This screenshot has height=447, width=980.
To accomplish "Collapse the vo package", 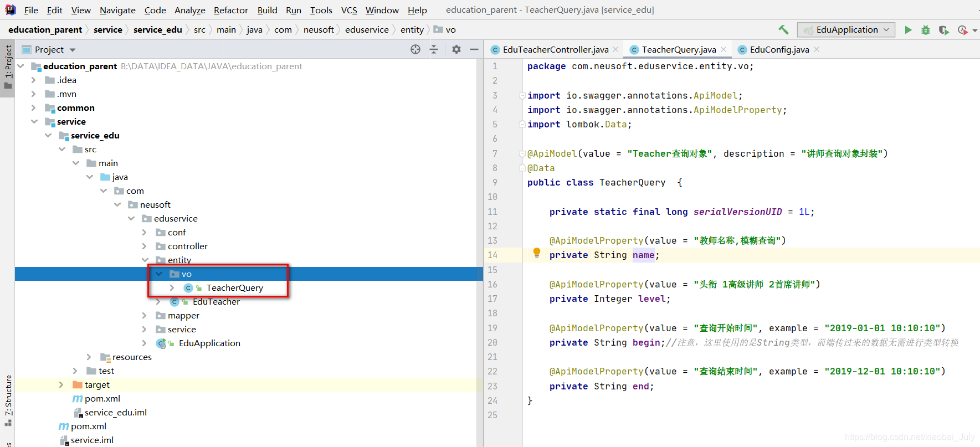I will pyautogui.click(x=159, y=274).
